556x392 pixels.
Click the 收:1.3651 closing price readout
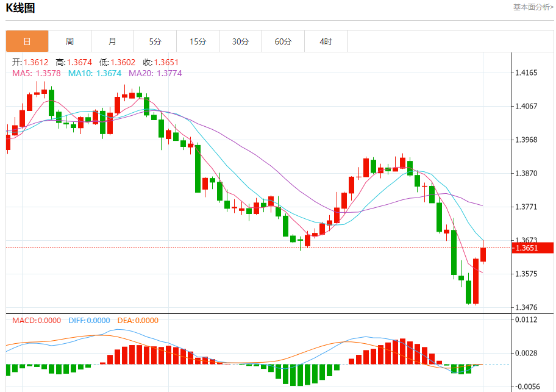pos(160,62)
